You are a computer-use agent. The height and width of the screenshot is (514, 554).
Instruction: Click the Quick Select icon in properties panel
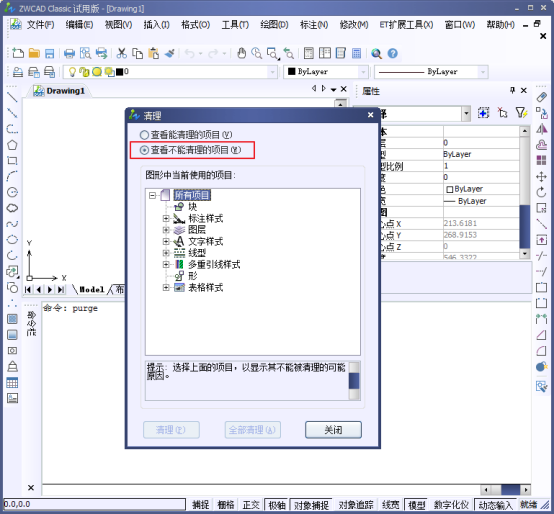[x=521, y=113]
